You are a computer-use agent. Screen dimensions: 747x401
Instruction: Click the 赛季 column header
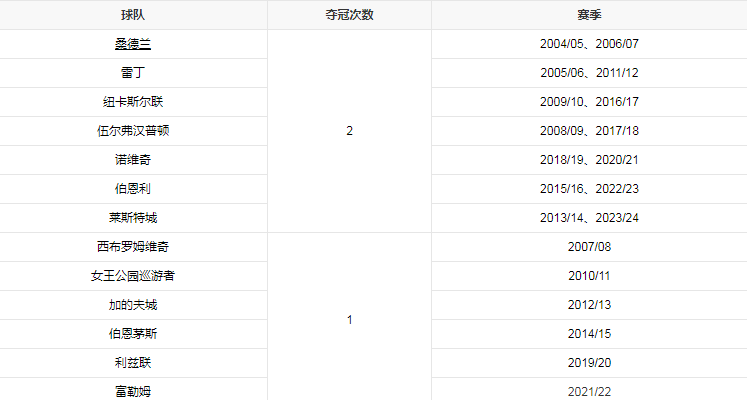(x=589, y=15)
